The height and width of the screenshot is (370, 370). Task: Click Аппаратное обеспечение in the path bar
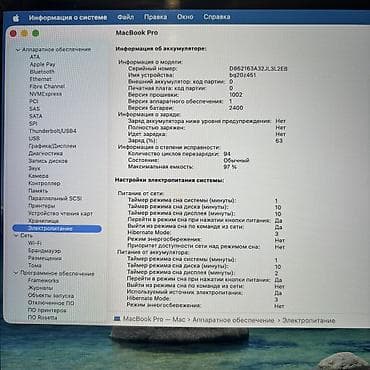pos(233,320)
